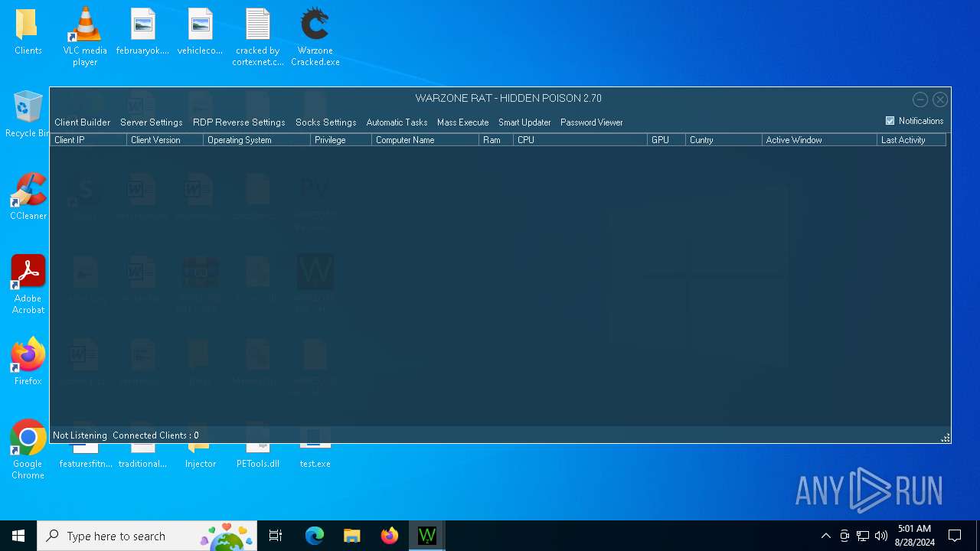
Task: Open the taskbar clock and date
Action: (914, 536)
